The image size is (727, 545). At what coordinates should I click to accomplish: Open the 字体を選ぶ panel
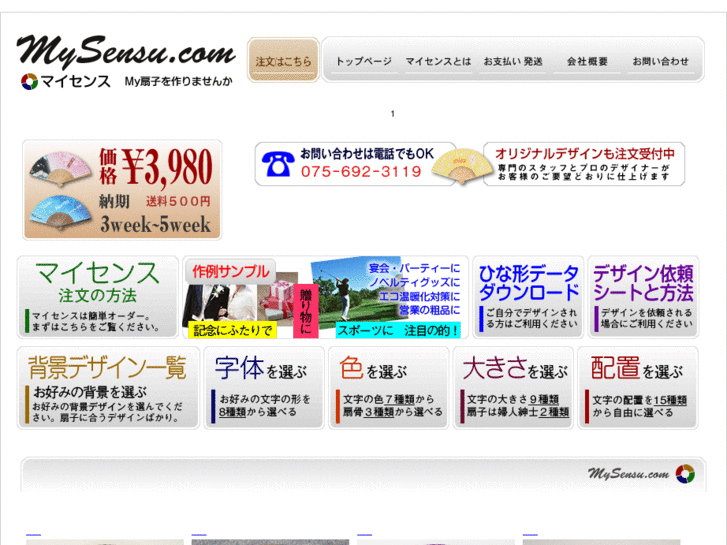tap(264, 388)
